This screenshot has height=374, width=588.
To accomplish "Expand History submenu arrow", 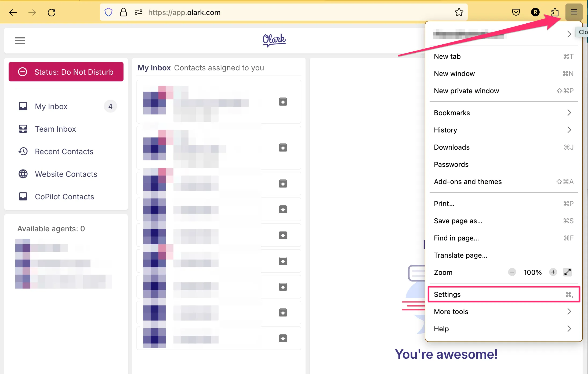I will click(570, 130).
